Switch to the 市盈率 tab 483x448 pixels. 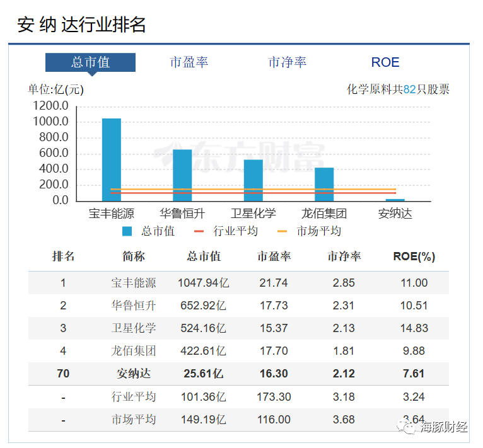point(189,62)
